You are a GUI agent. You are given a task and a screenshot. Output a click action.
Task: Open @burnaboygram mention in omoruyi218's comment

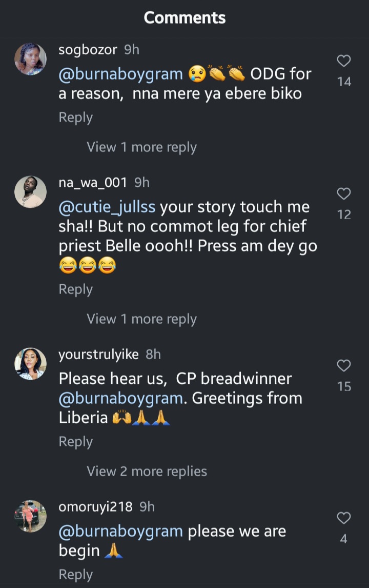point(120,531)
